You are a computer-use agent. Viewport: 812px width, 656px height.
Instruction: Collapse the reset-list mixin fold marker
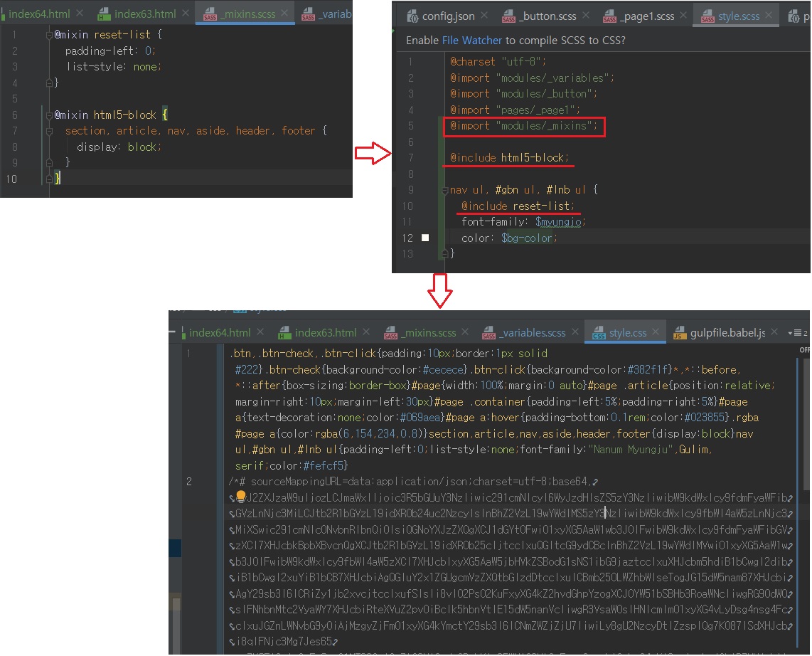[x=49, y=33]
